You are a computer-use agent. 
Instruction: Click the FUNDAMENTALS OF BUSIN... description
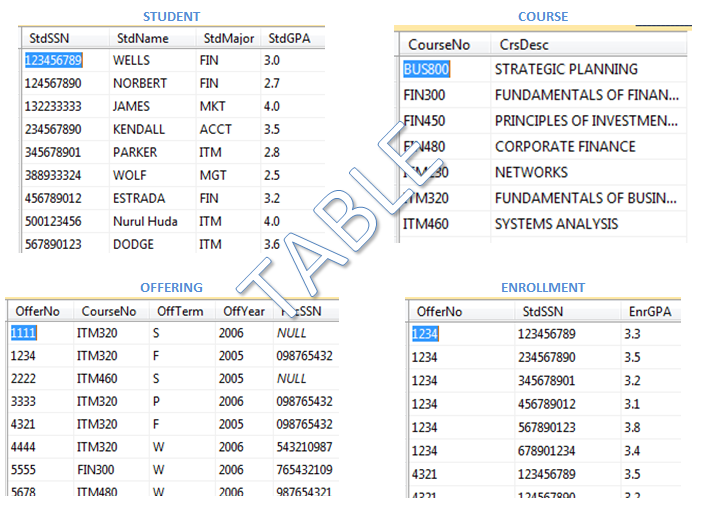[586, 198]
